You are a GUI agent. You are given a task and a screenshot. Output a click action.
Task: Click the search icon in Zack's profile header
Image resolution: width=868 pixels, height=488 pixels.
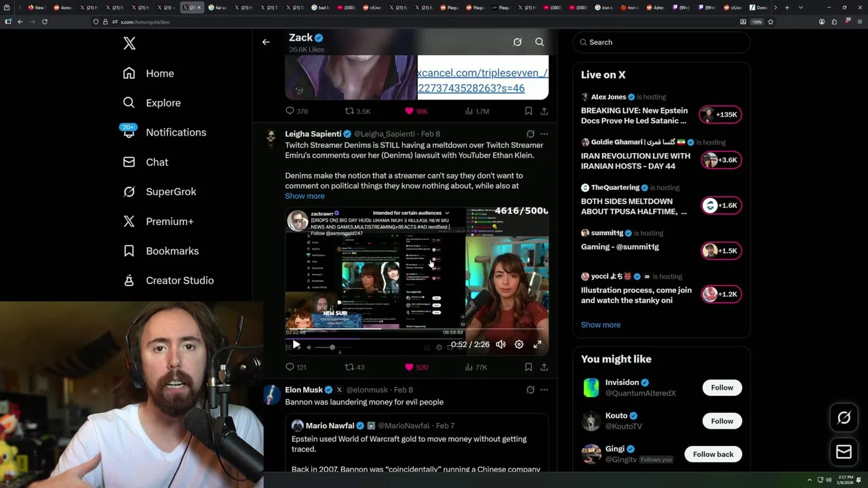(x=540, y=42)
